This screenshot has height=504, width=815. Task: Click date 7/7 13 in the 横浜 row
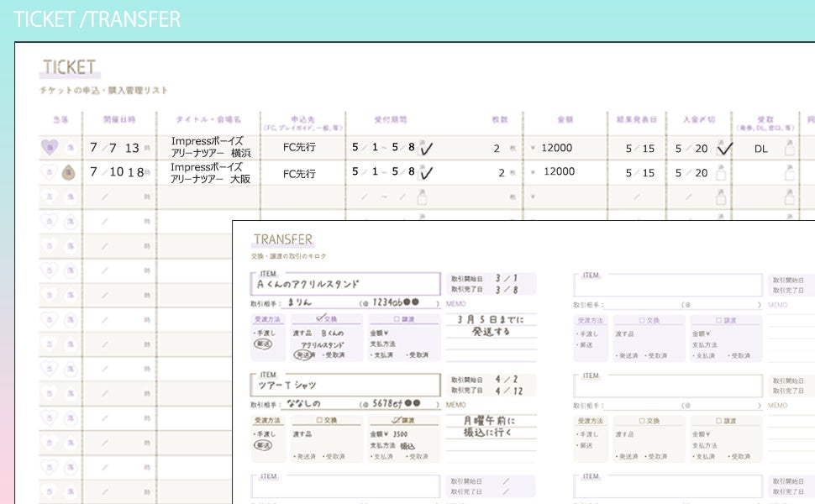click(x=114, y=148)
